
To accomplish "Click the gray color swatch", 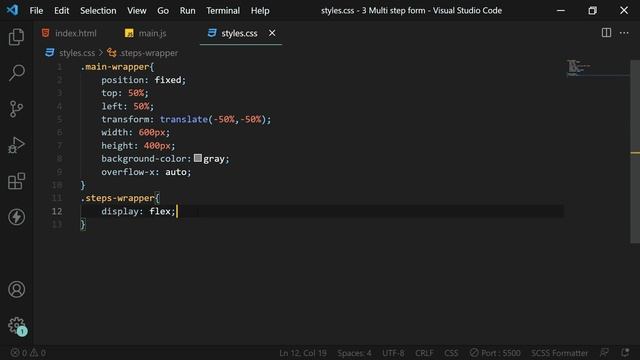I will tap(198, 158).
